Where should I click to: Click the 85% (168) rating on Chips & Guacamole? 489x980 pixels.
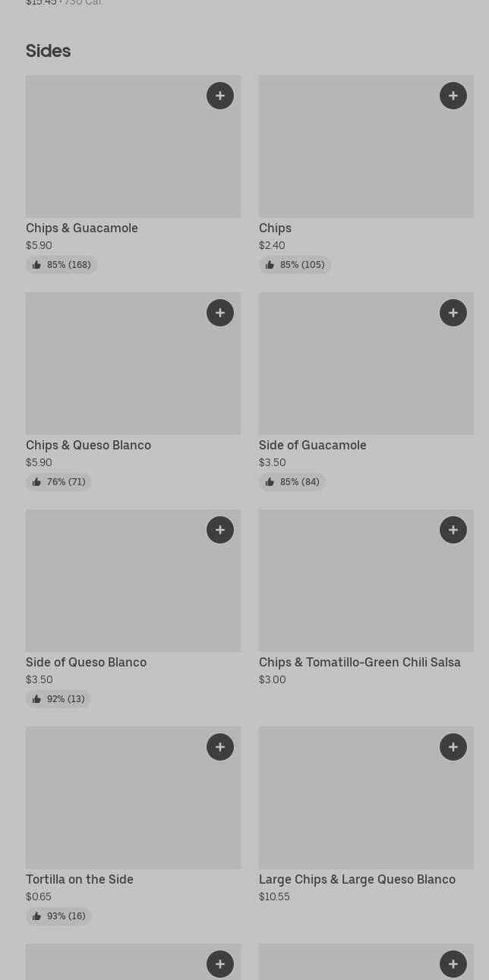[x=62, y=265]
